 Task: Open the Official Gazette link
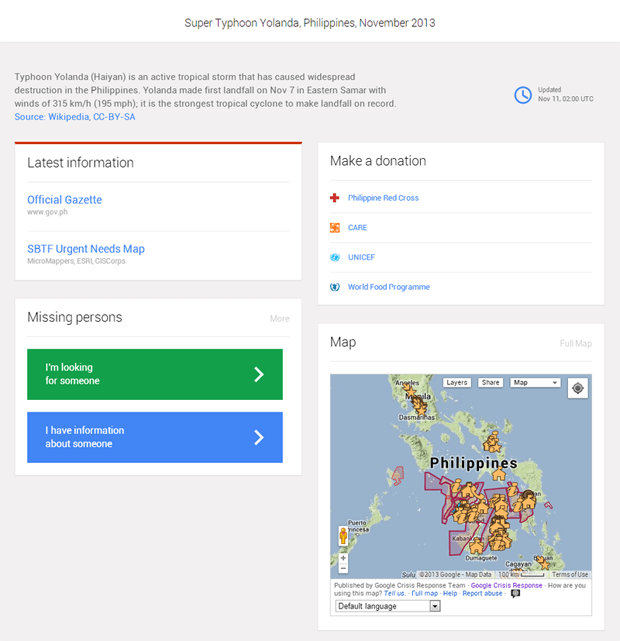(x=64, y=200)
